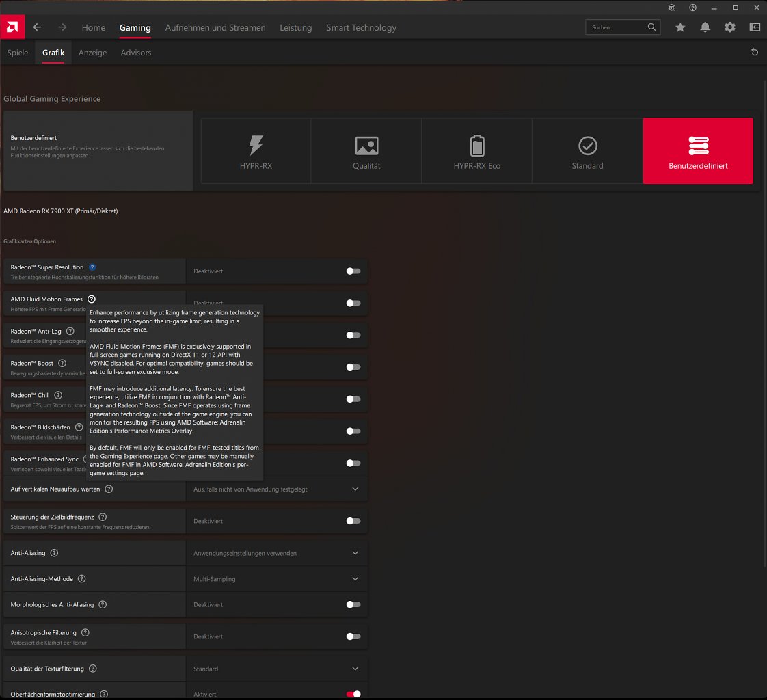Click help icon for Anisotropische Filterung
767x700 pixels.
[x=85, y=632]
